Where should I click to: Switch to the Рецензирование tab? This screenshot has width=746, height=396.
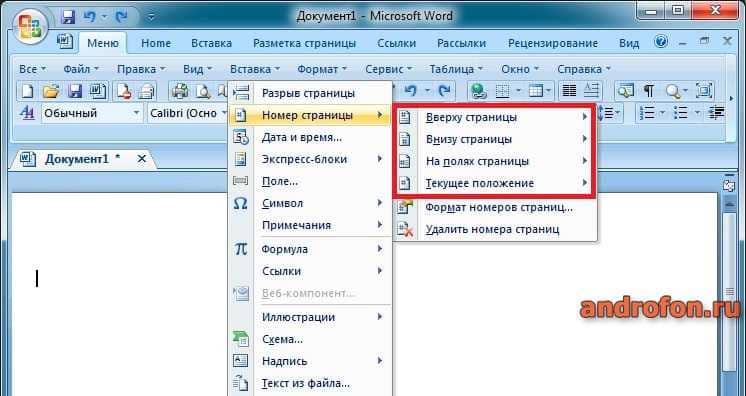tap(553, 43)
